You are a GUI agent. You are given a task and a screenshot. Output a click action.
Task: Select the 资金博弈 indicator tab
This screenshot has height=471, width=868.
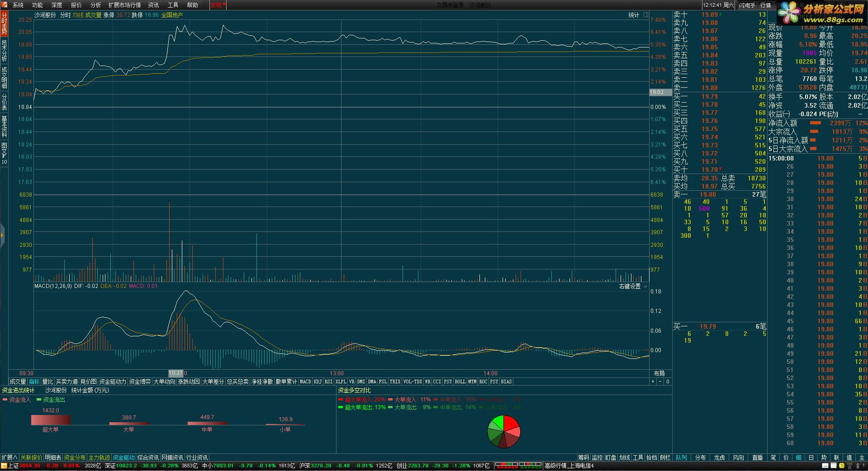[x=140, y=382]
